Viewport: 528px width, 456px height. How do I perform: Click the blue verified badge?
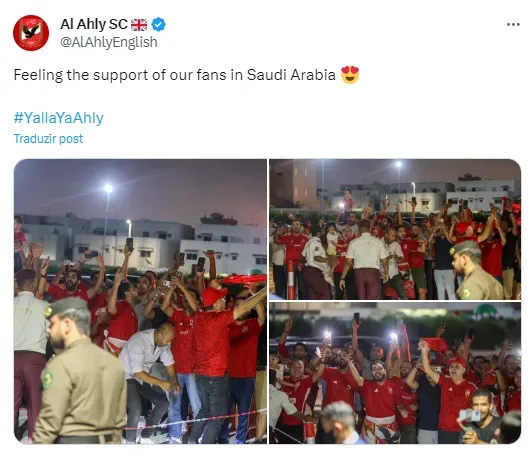(158, 25)
